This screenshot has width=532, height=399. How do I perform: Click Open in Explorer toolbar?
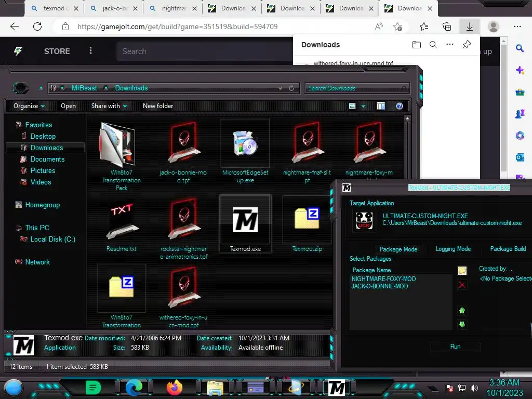coord(68,106)
